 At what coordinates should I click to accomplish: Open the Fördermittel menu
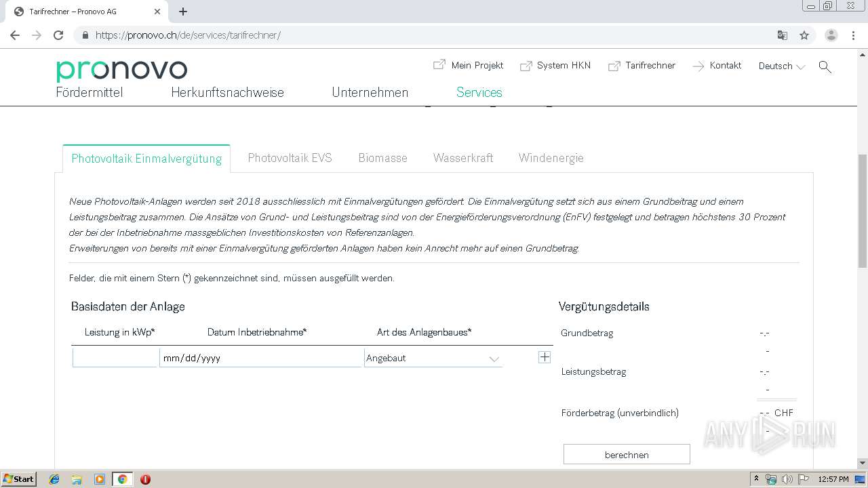point(90,93)
